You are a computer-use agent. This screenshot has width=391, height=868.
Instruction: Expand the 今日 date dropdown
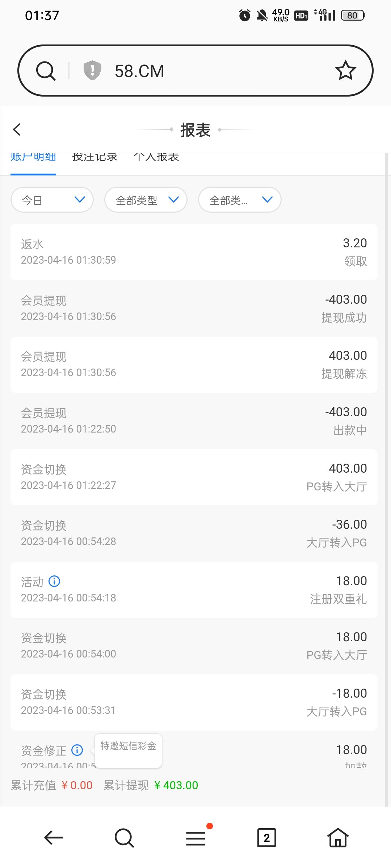(x=52, y=200)
